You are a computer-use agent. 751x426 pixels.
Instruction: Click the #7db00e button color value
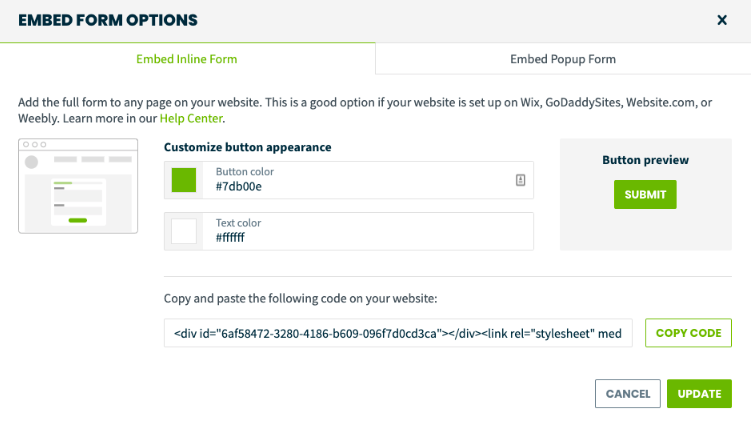point(239,186)
